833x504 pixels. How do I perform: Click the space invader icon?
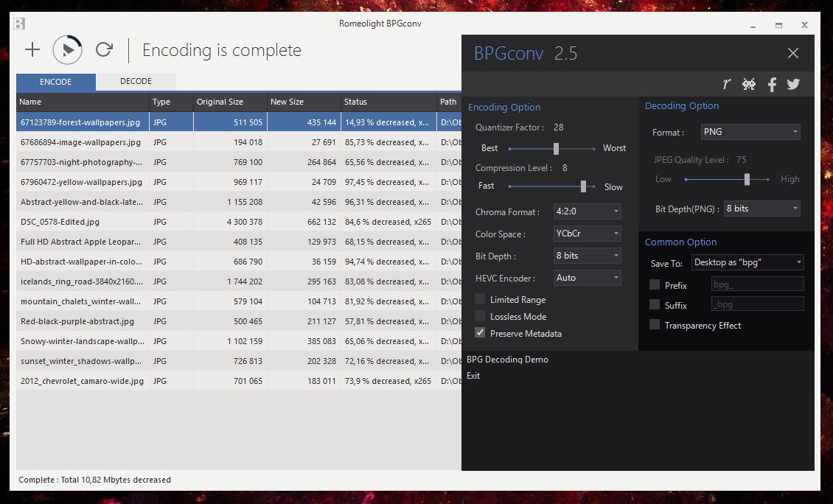[x=749, y=84]
